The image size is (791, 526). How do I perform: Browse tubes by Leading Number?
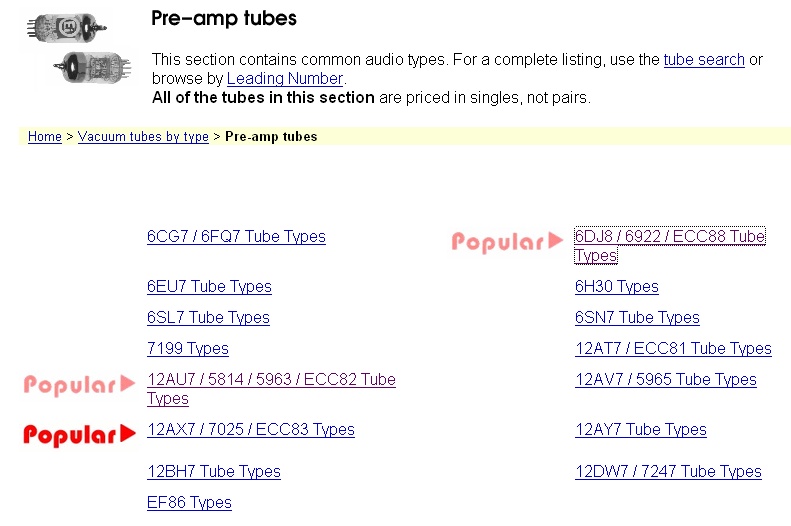[285, 78]
